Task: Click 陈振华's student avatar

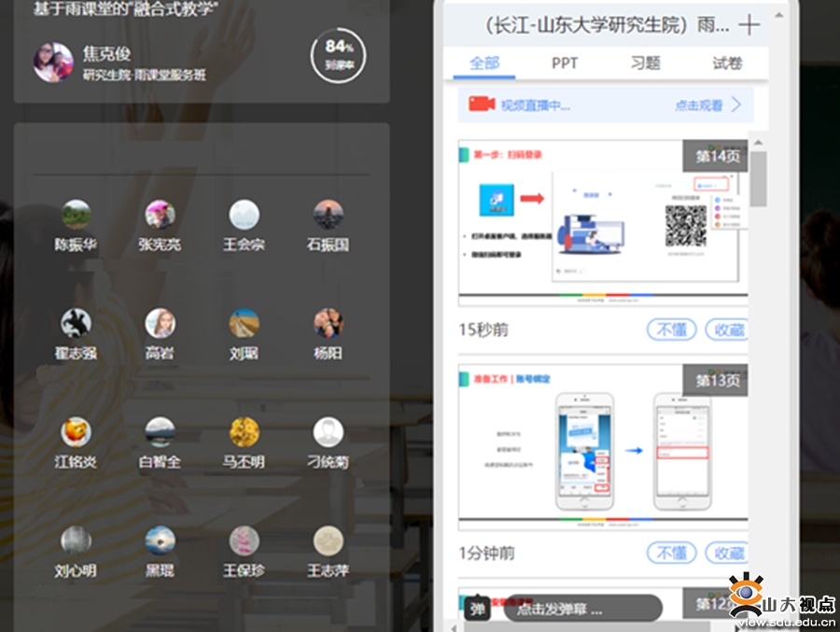Action: (x=76, y=215)
